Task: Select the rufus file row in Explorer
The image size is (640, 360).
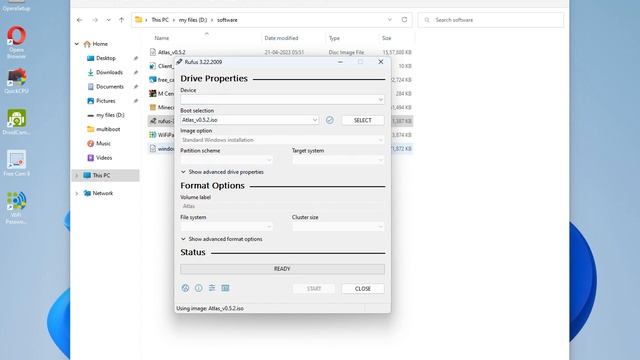Action: pos(161,121)
